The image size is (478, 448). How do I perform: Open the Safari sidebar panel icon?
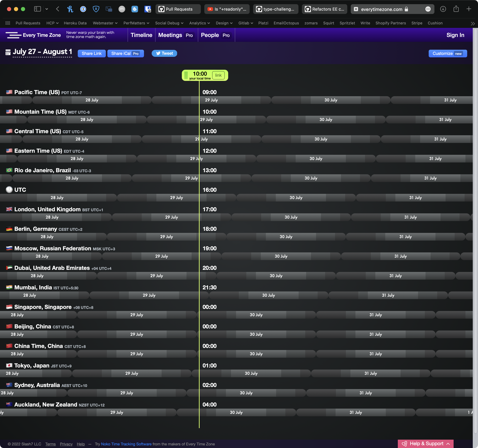pyautogui.click(x=37, y=9)
